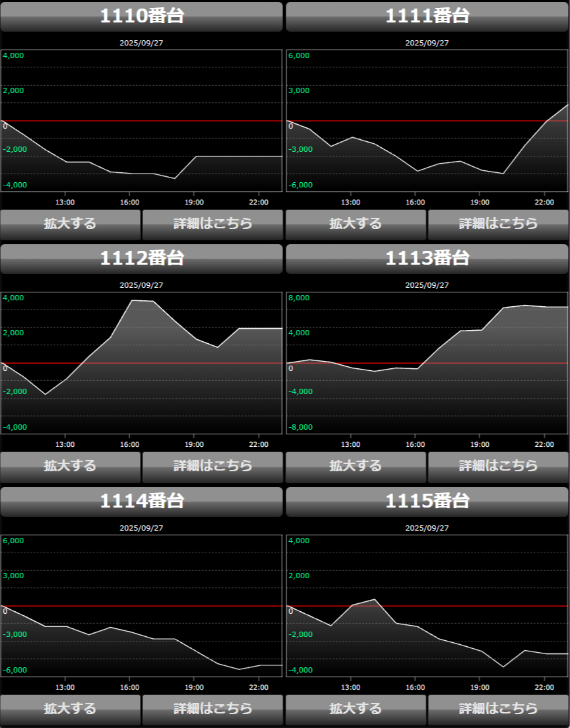Click the 2025/09/27 date above chart 1114
This screenshot has width=570, height=728.
point(142,528)
